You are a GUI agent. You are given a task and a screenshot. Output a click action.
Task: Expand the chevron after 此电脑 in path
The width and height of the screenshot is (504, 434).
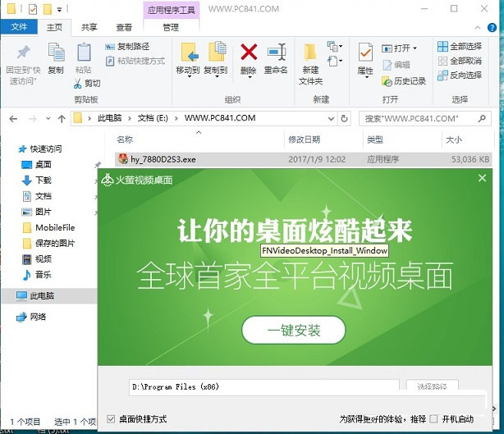pyautogui.click(x=130, y=118)
